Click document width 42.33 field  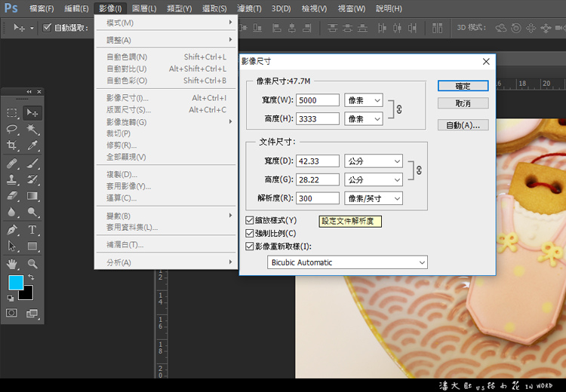pyautogui.click(x=318, y=161)
